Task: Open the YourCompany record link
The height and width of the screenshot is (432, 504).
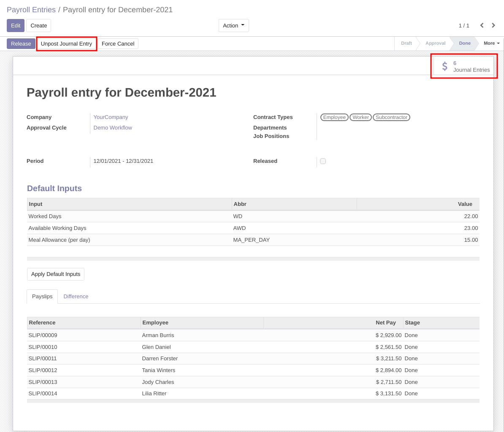Action: coord(111,117)
